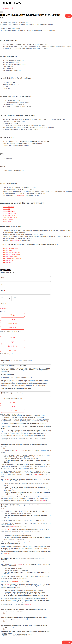Screen dimensions: 72x644
Task: Click Dropbox under Portfolio Attach File
Action: [13, 407]
